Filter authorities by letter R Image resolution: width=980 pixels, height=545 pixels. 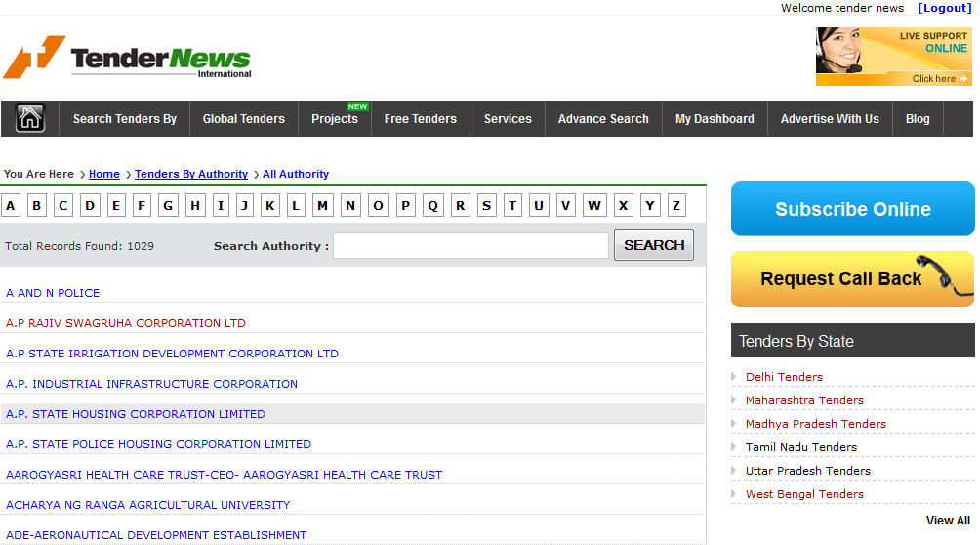tap(460, 205)
